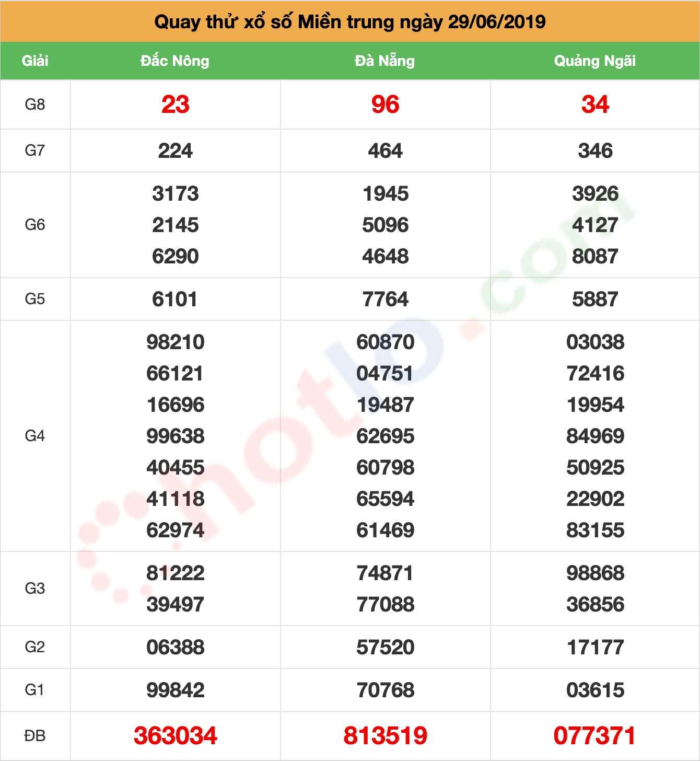Select the G4 number 65594

pos(386,499)
